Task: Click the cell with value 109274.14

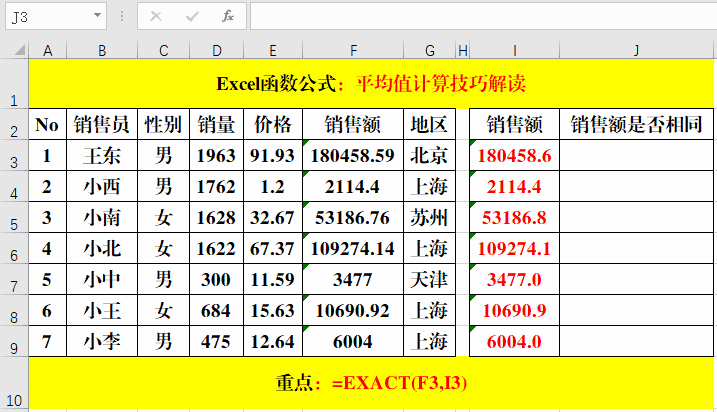Action: [x=353, y=249]
